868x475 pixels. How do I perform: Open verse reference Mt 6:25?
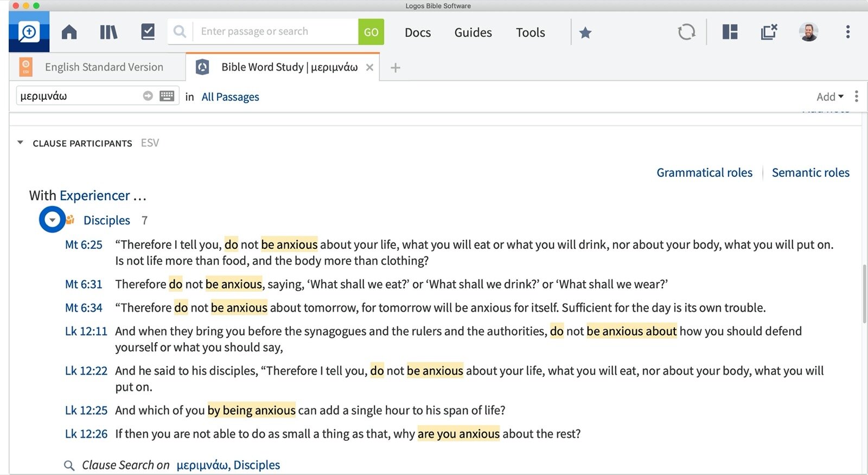84,245
